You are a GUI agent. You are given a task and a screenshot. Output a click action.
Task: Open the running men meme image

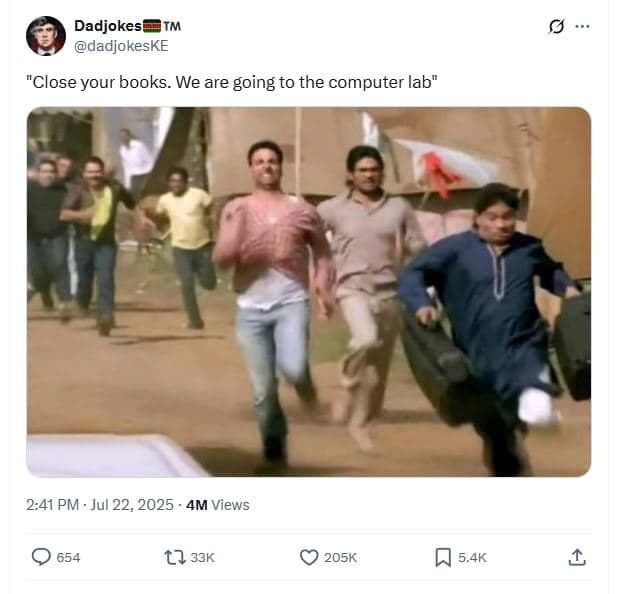(x=309, y=292)
